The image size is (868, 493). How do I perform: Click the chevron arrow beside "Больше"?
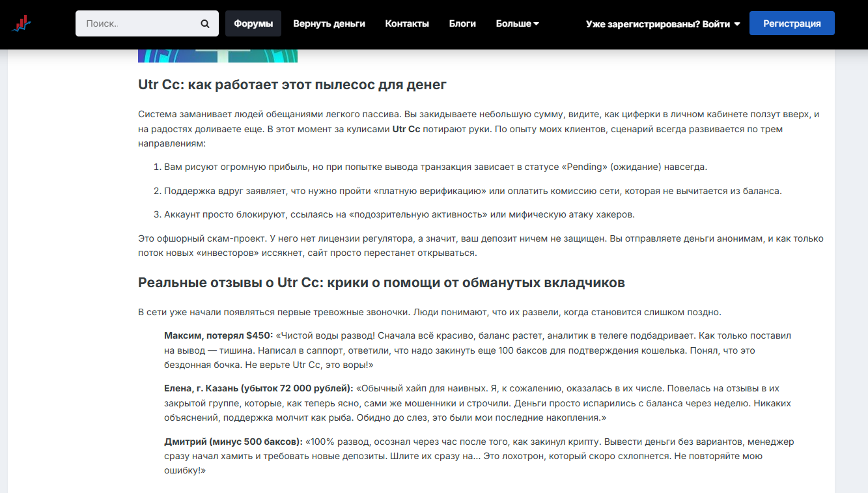tap(536, 23)
